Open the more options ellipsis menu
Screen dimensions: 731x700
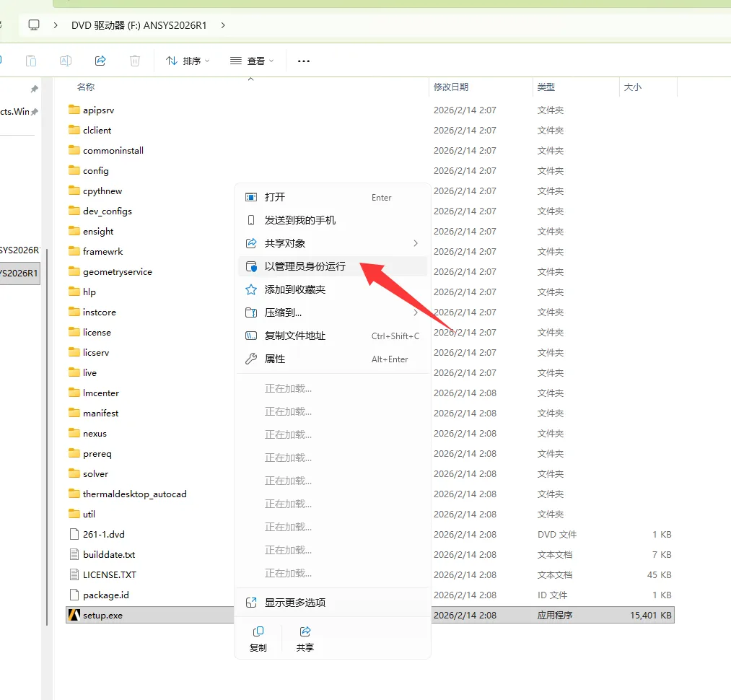click(304, 61)
